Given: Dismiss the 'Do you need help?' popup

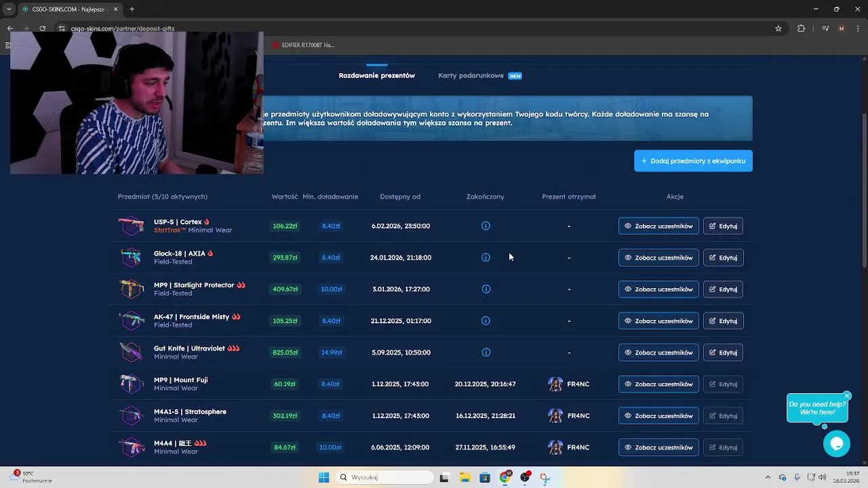Looking at the screenshot, I should (x=847, y=395).
